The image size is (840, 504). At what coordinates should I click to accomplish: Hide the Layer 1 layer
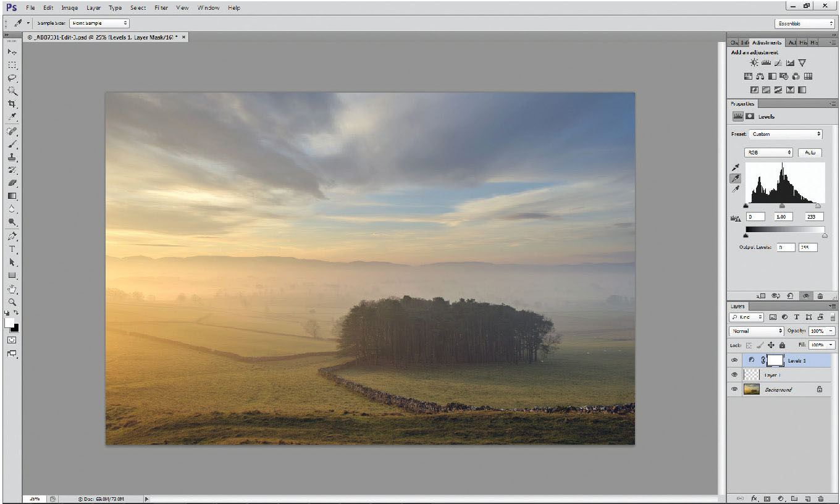[734, 375]
